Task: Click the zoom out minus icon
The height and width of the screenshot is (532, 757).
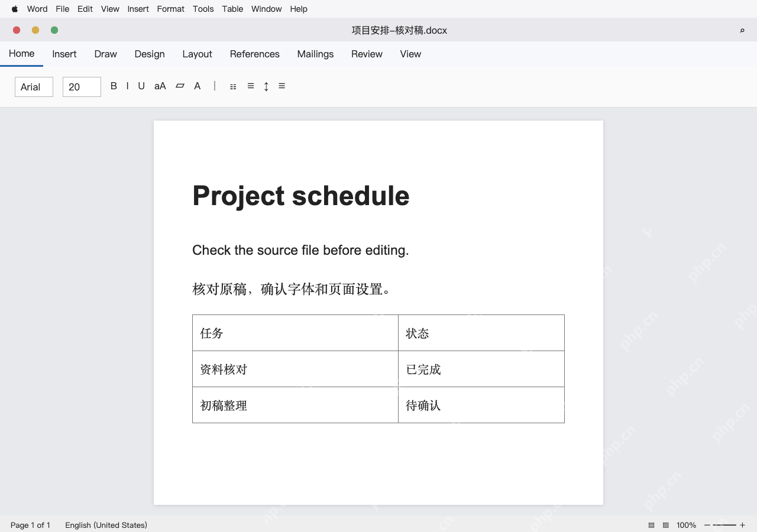Action: [x=707, y=525]
